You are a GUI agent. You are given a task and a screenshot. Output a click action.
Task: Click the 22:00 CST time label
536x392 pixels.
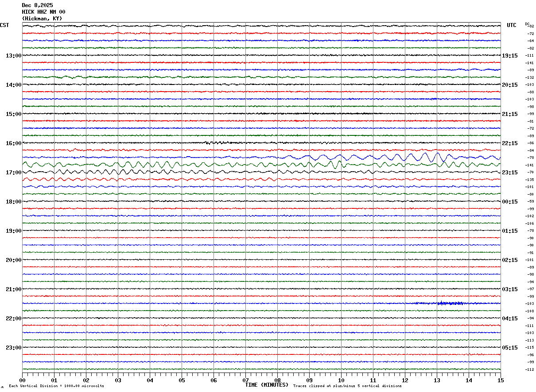13,319
